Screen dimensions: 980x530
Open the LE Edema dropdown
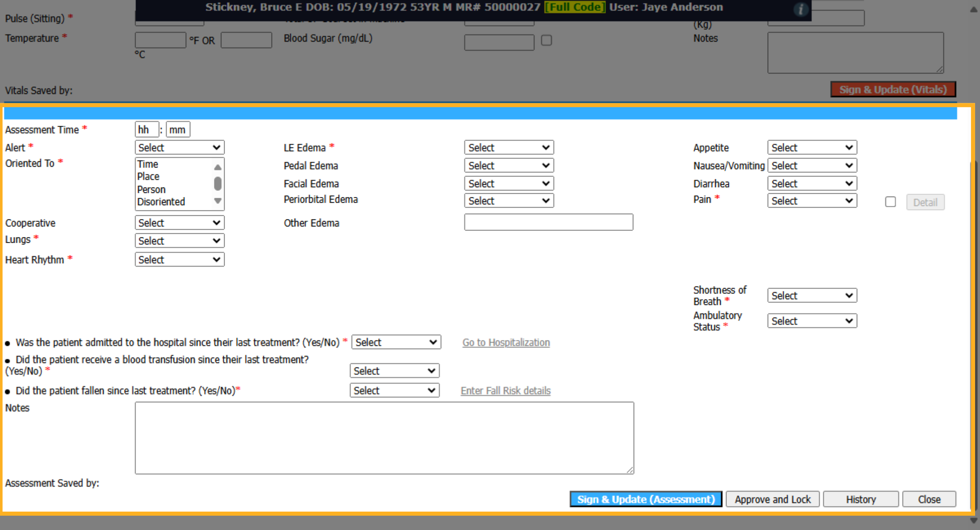[x=509, y=148]
